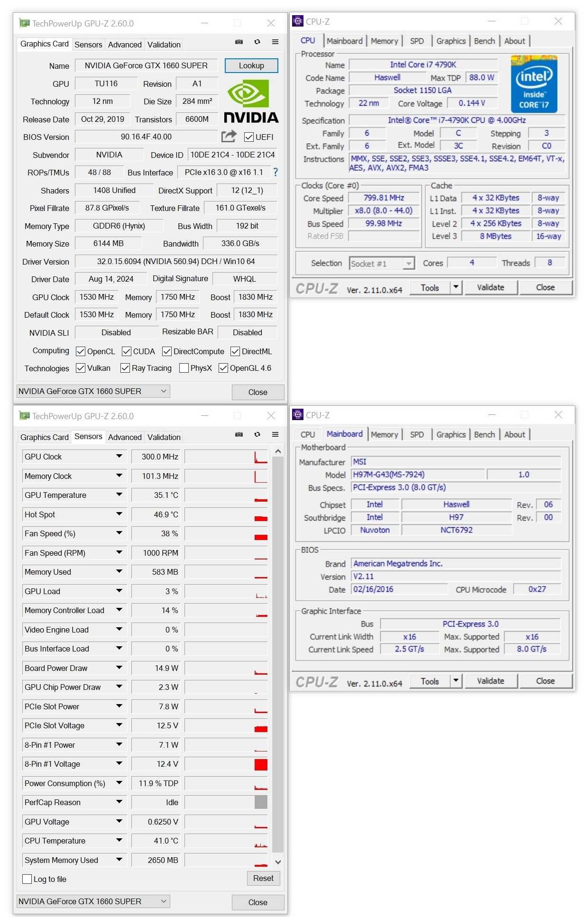Click the NVIDIA logo in GPU-Z
Image resolution: width=588 pixels, height=917 pixels.
251,101
